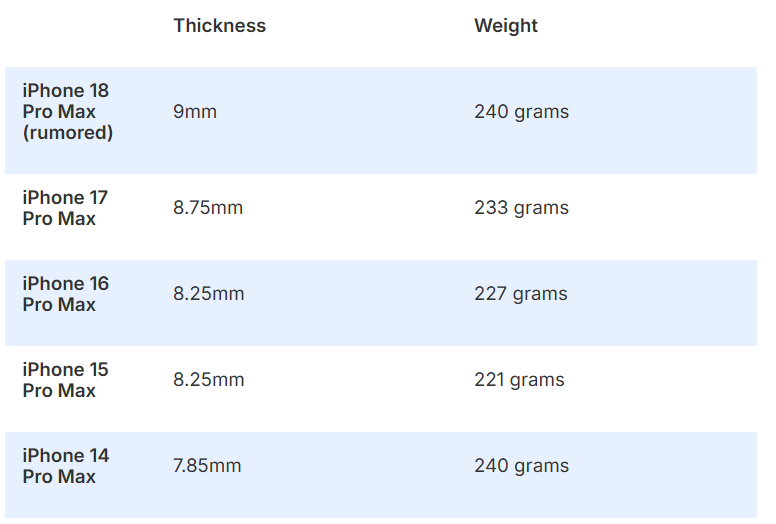776x524 pixels.
Task: Select the iPhone 15 Pro Max row label
Action: [x=65, y=381]
